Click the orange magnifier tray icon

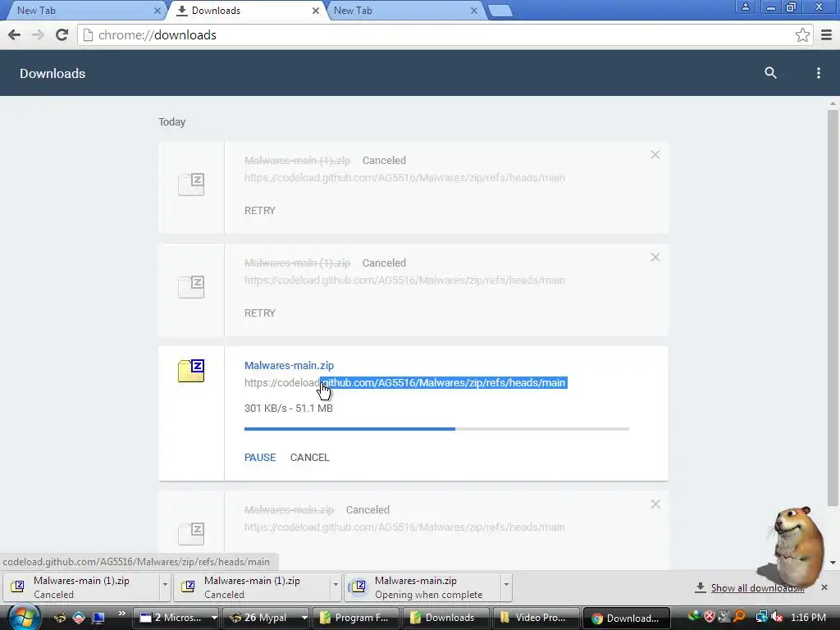pos(739,617)
